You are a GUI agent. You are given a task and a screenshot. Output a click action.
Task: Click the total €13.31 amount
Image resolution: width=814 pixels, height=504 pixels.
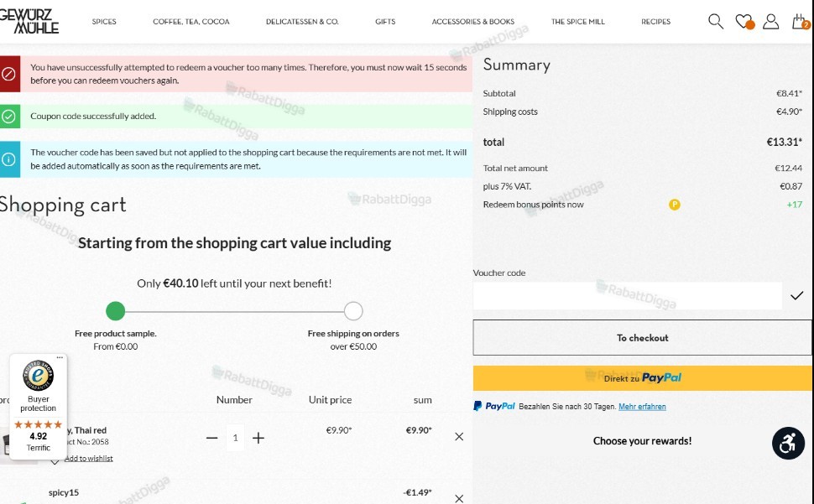point(785,142)
